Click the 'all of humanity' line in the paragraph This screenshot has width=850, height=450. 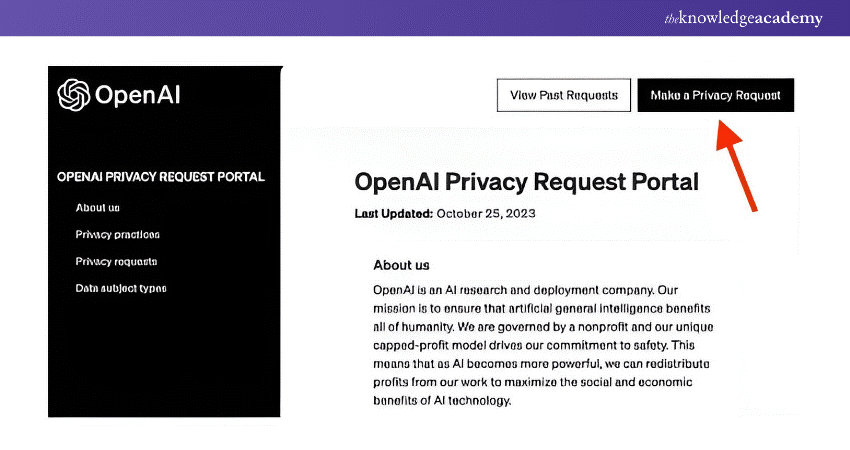(541, 327)
